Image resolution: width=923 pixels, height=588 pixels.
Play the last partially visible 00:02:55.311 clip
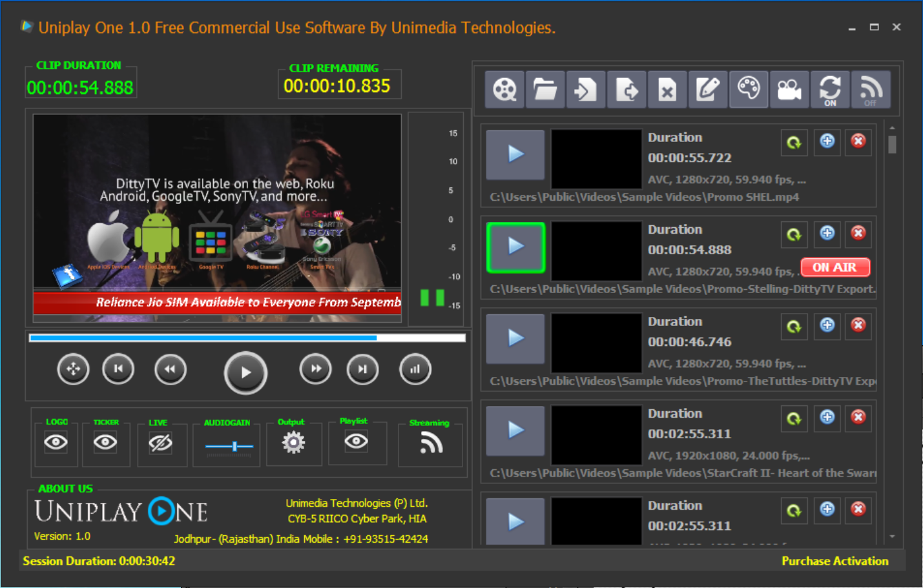coord(515,522)
